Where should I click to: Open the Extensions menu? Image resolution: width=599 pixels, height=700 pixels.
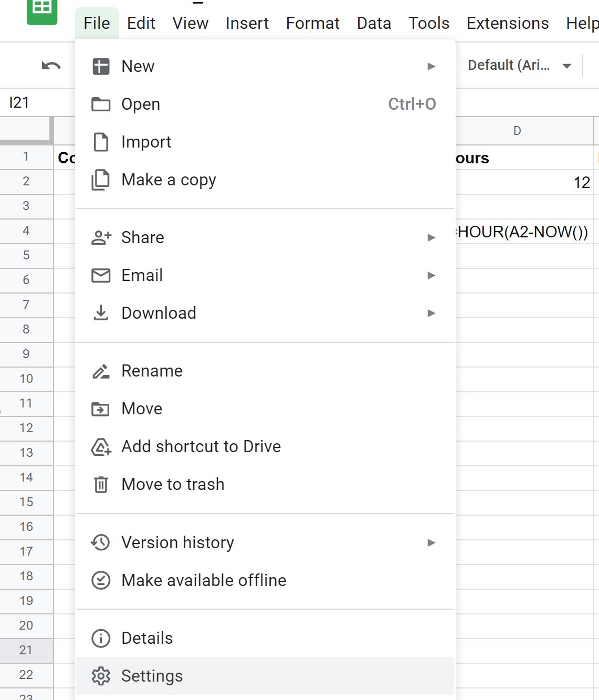[507, 23]
